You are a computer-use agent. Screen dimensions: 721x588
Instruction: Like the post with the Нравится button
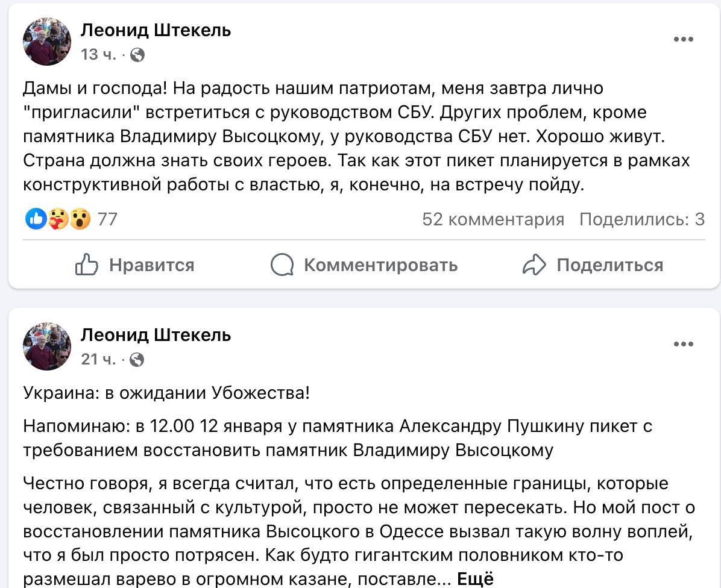coord(134,265)
